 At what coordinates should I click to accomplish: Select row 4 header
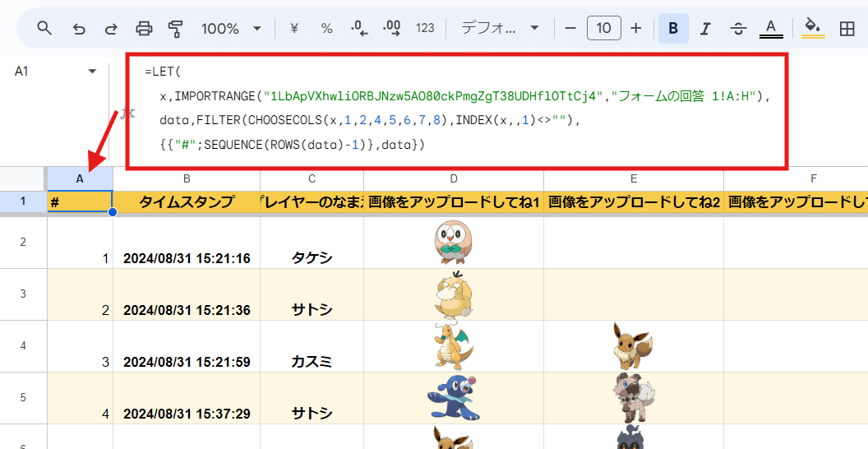tap(23, 346)
